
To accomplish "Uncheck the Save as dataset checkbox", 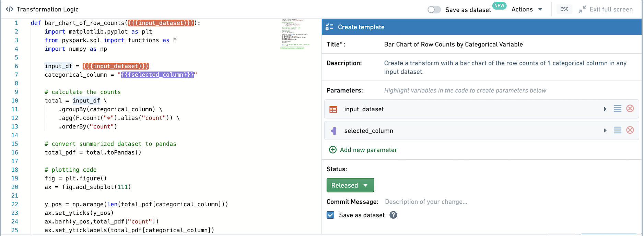I will 330,215.
